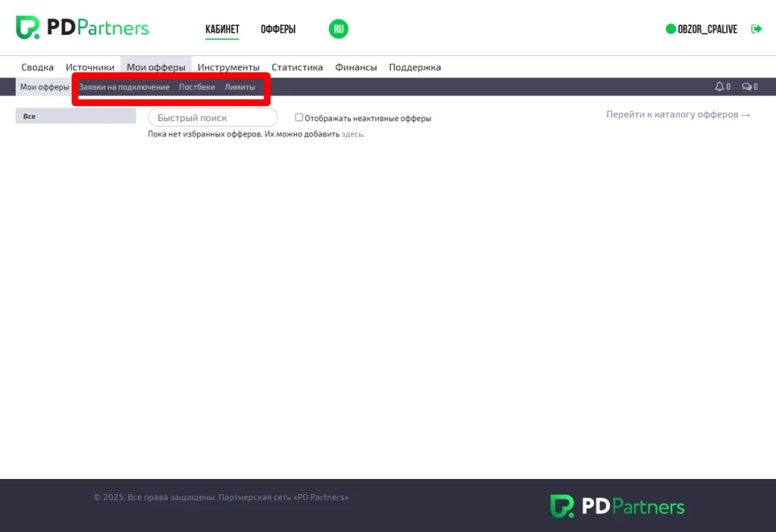Open Лимиты submenu item
The height and width of the screenshot is (532, 776).
pyautogui.click(x=239, y=86)
